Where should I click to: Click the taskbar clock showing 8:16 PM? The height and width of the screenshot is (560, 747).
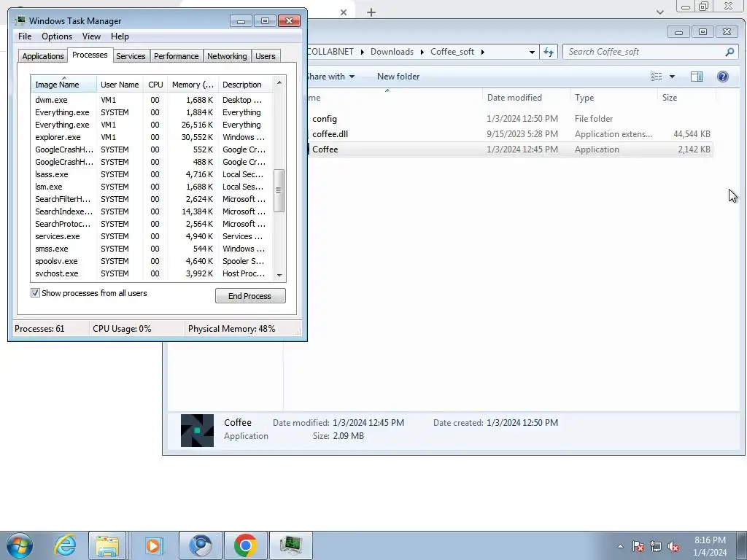click(x=710, y=546)
